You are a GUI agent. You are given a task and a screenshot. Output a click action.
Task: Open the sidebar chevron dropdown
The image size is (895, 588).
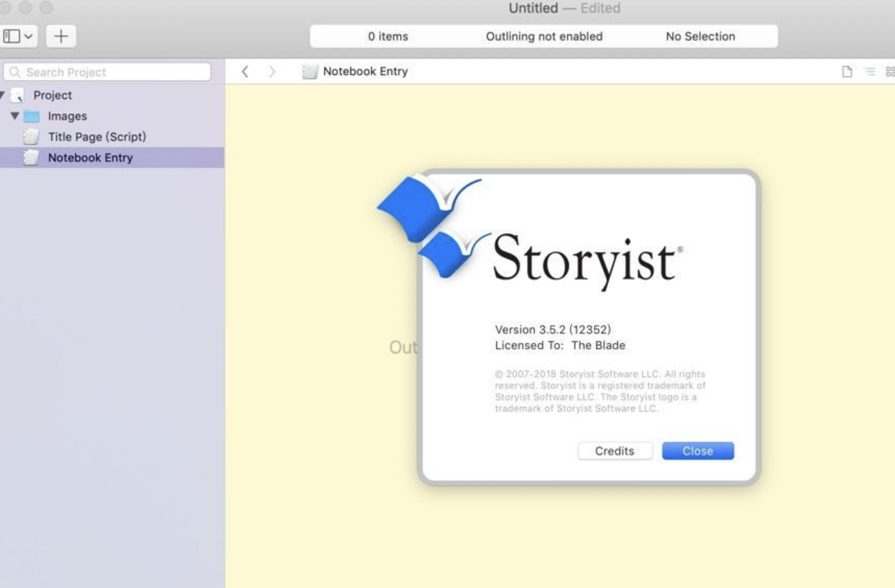coord(26,35)
